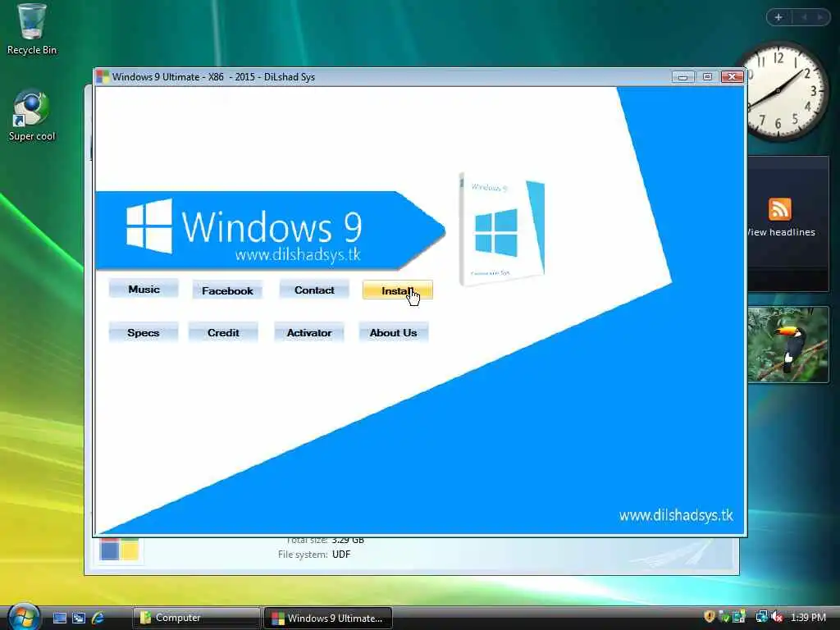Minimize the Windows 9 Ultimate window
Image resolution: width=840 pixels, height=630 pixels.
[683, 76]
